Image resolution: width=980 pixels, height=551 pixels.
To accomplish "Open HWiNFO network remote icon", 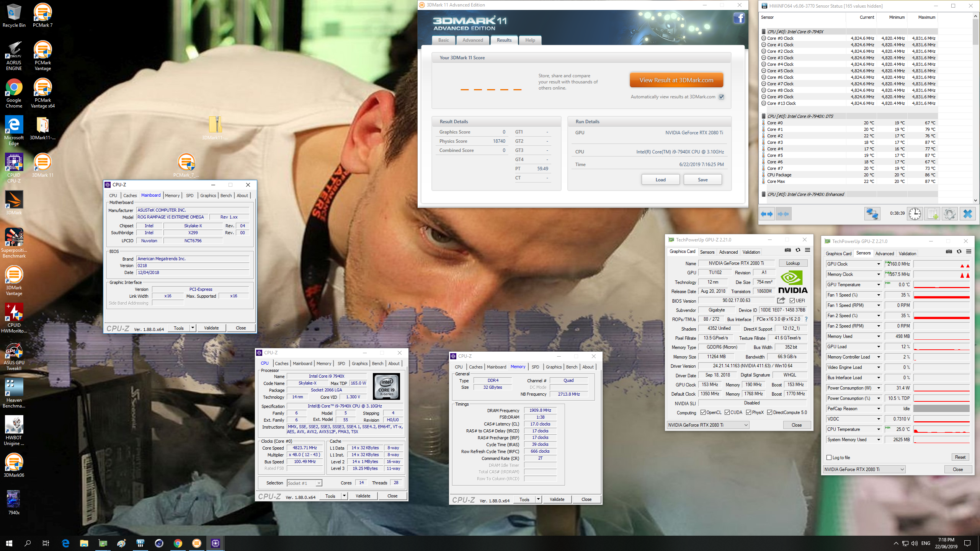I will pos(872,214).
